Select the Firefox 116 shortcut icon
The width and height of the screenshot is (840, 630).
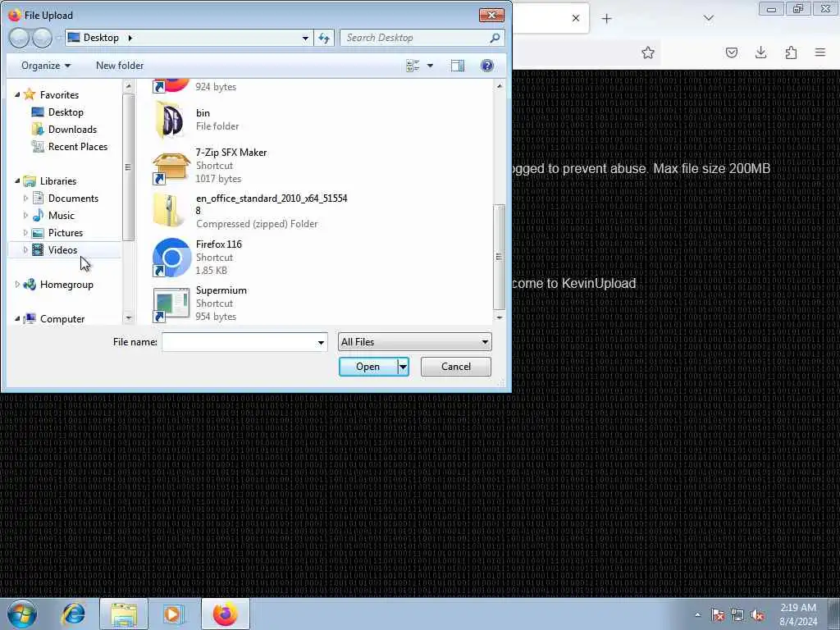(171, 257)
